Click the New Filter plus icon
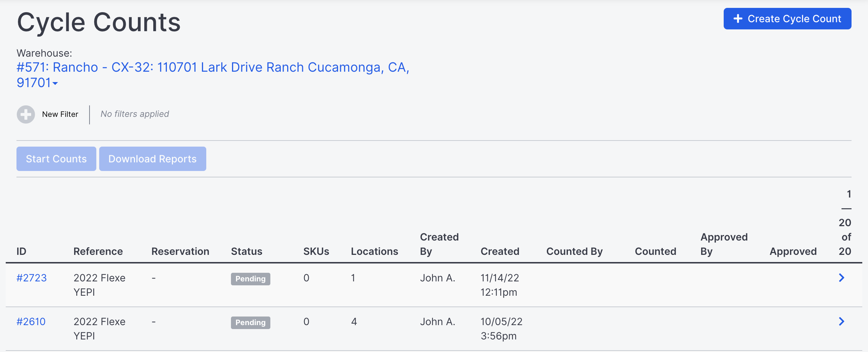This screenshot has width=868, height=352. coord(26,114)
